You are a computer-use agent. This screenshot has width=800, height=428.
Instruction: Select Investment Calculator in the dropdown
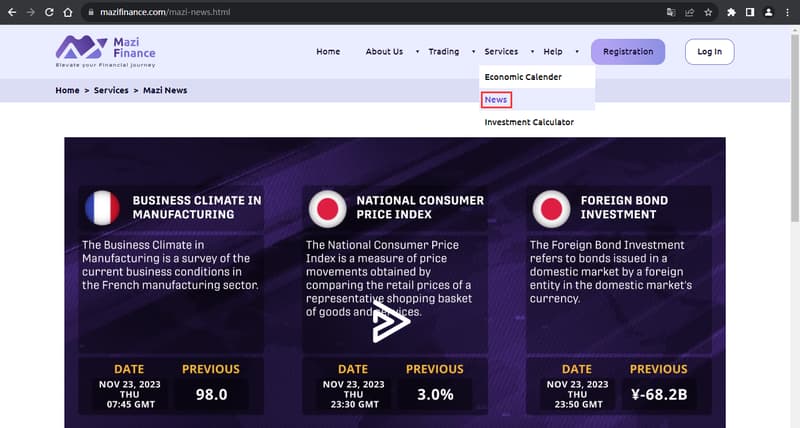click(537, 122)
